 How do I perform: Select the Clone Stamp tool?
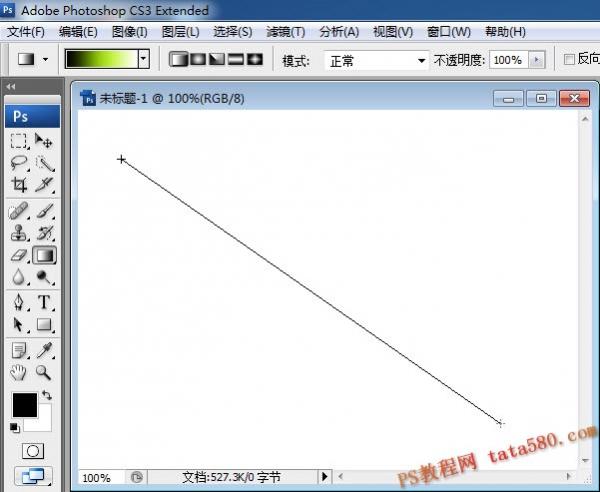(18, 233)
